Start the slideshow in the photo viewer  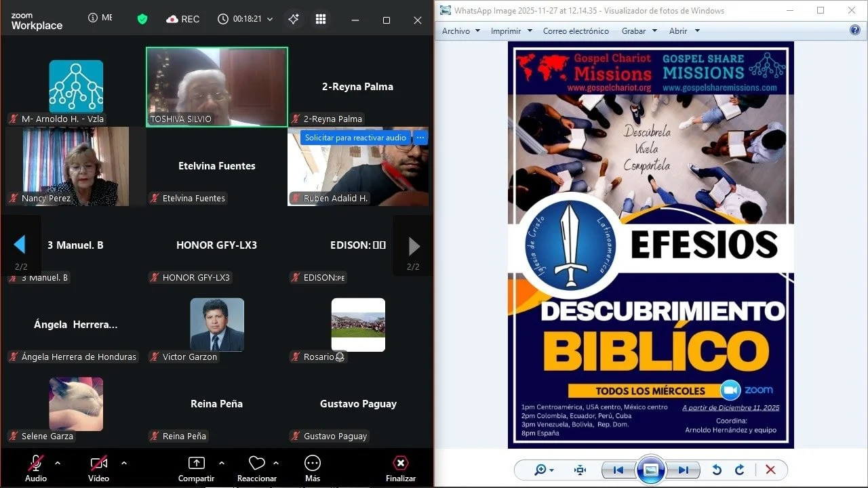click(650, 470)
